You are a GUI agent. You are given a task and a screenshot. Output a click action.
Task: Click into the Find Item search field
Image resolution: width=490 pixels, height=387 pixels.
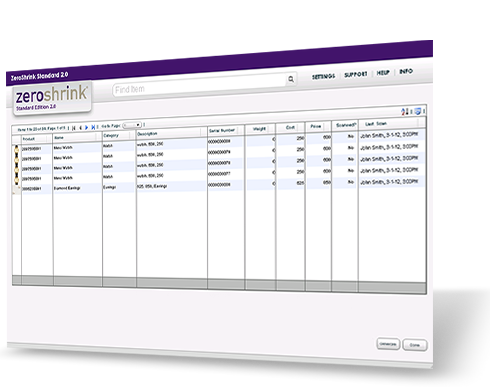pyautogui.click(x=199, y=86)
